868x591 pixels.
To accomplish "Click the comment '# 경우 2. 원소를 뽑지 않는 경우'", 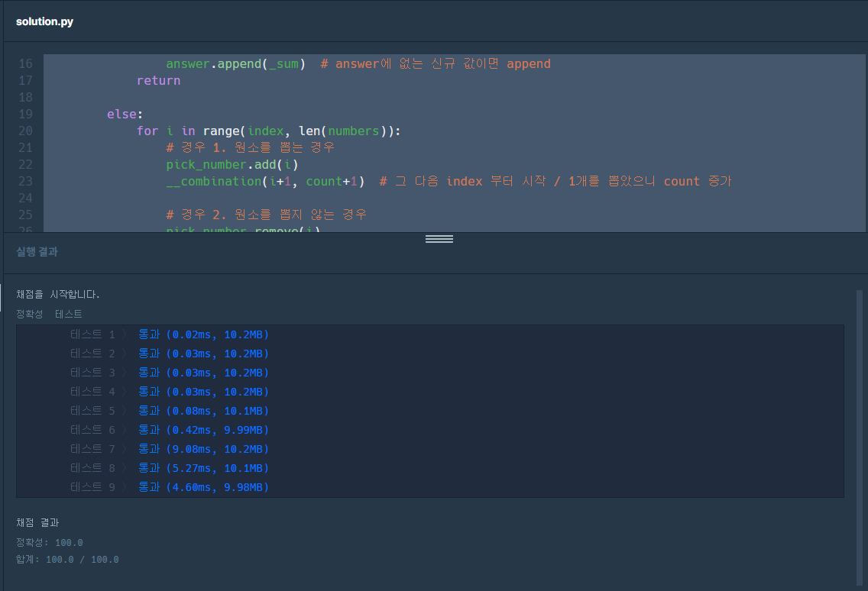I will coord(266,214).
